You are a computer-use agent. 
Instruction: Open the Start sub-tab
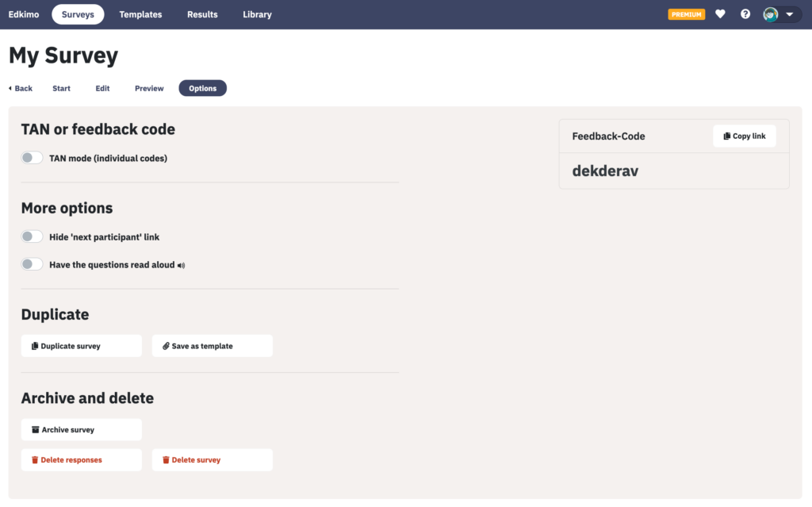click(61, 88)
